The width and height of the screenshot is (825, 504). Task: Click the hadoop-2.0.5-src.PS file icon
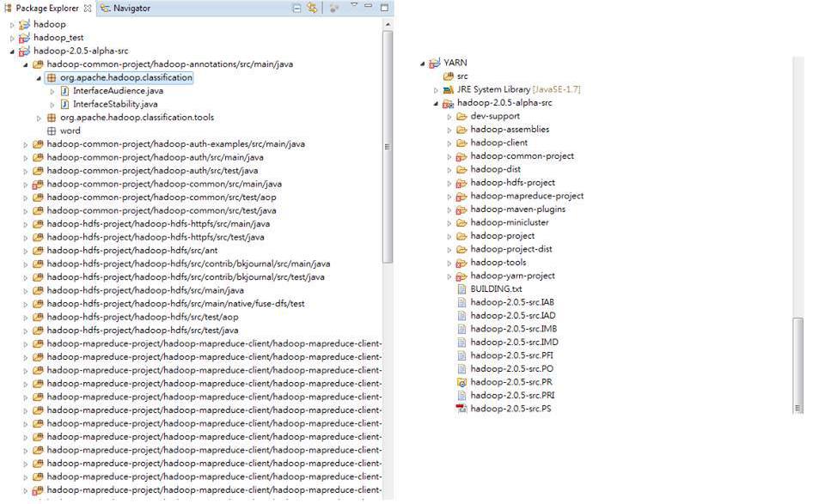[461, 409]
